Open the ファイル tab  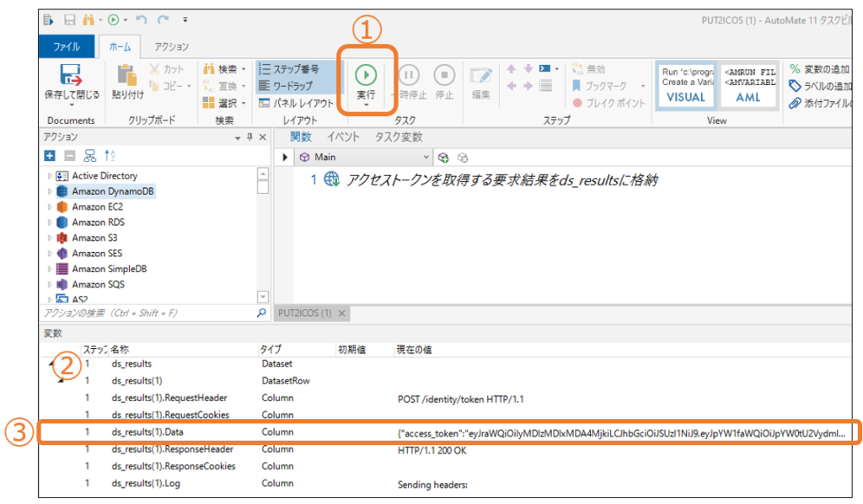66,46
